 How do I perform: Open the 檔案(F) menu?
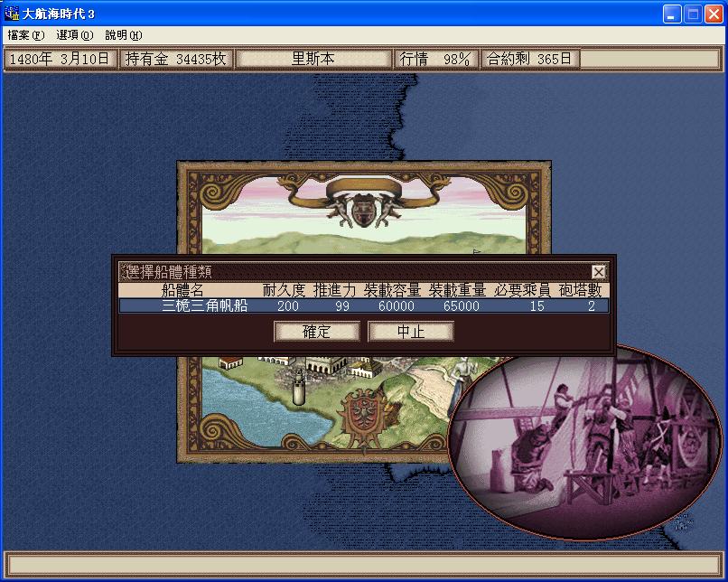click(x=26, y=35)
